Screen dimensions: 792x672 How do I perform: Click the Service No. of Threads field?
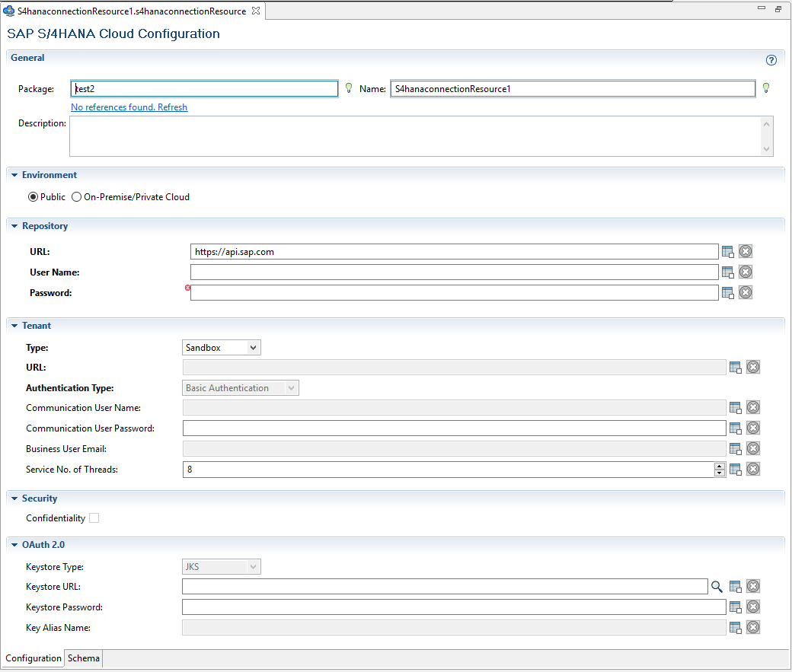click(449, 470)
